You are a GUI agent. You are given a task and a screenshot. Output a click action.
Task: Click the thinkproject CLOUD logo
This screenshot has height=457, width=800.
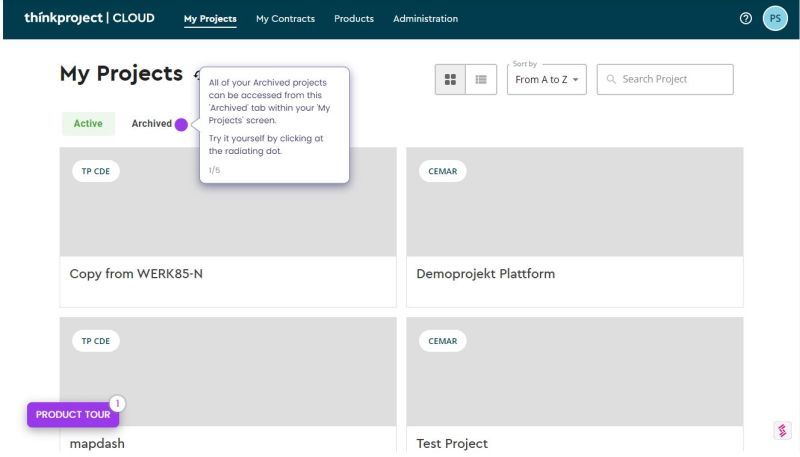coord(89,18)
